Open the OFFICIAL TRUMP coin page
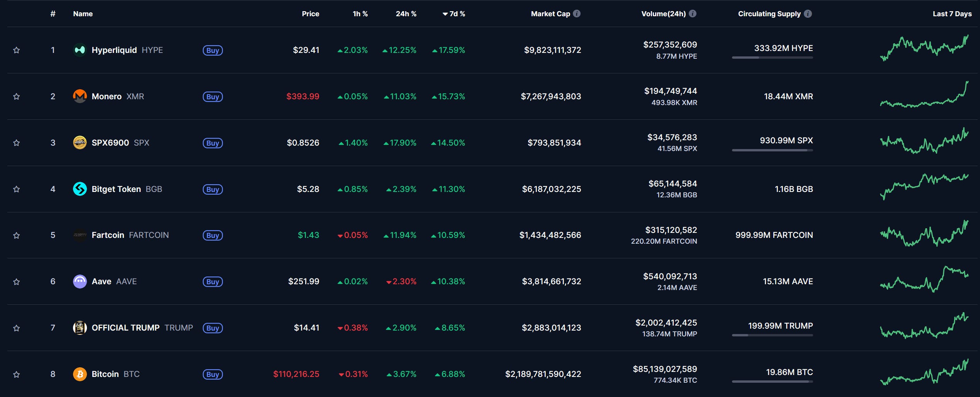Viewport: 980px width, 397px height. [x=142, y=327]
